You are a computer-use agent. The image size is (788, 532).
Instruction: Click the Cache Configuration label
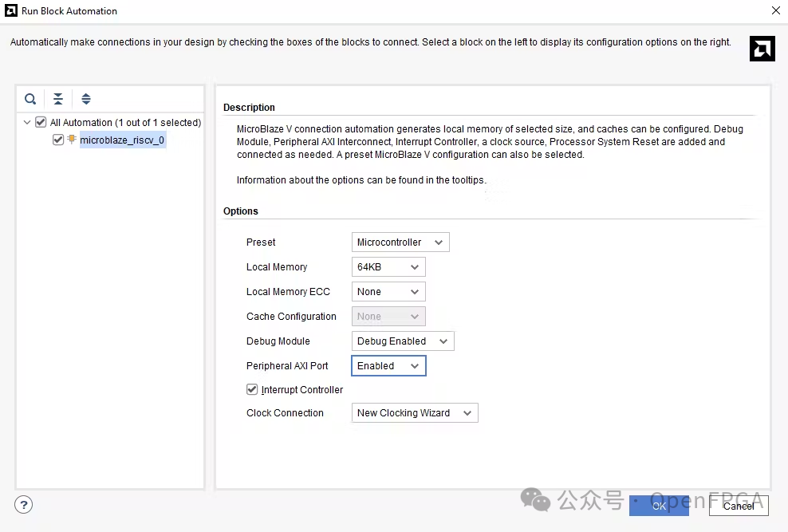click(291, 317)
